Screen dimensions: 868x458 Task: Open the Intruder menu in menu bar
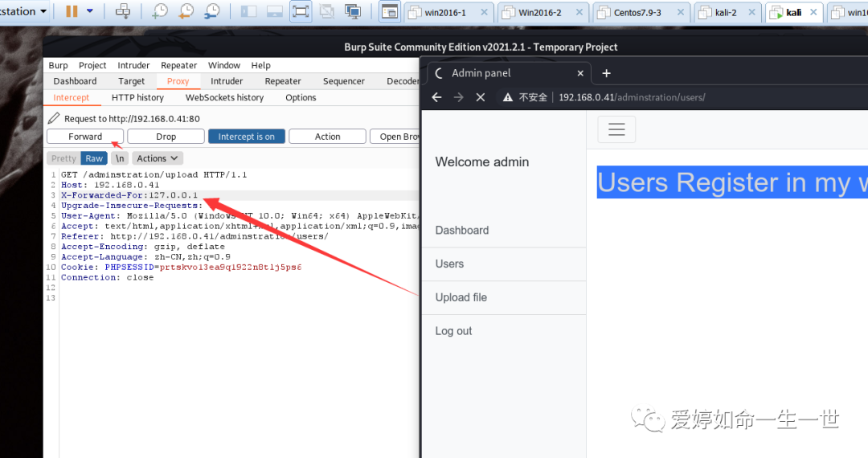tap(133, 65)
